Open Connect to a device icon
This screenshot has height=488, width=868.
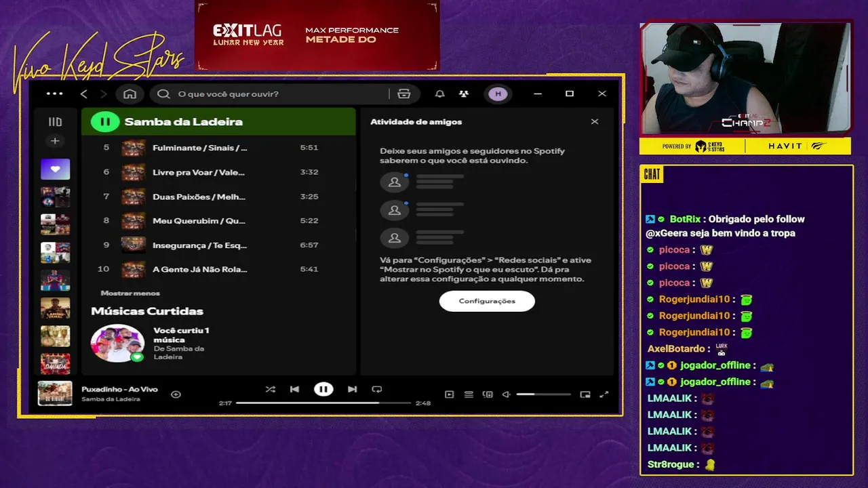[488, 394]
